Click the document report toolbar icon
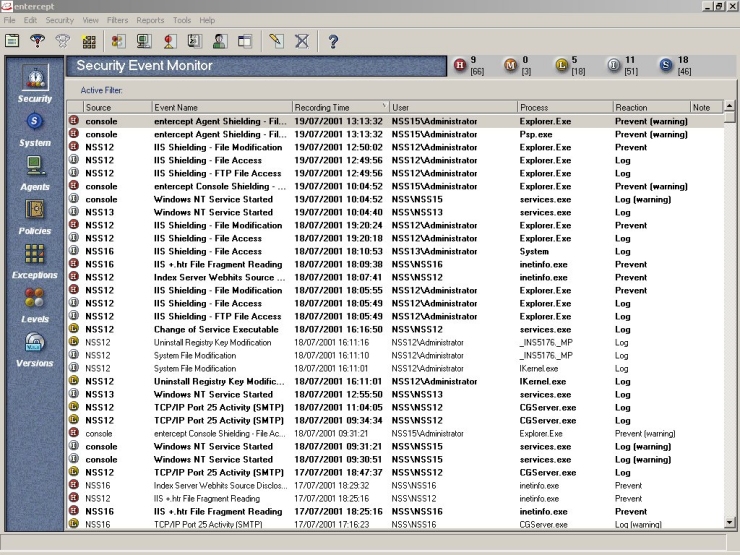Screen dimensions: 740x555 (194, 41)
